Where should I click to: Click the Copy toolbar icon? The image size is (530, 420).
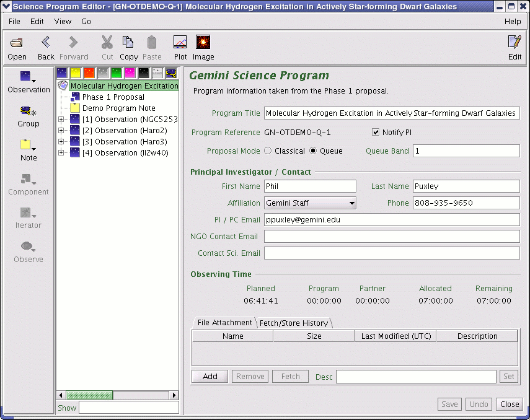tap(128, 42)
